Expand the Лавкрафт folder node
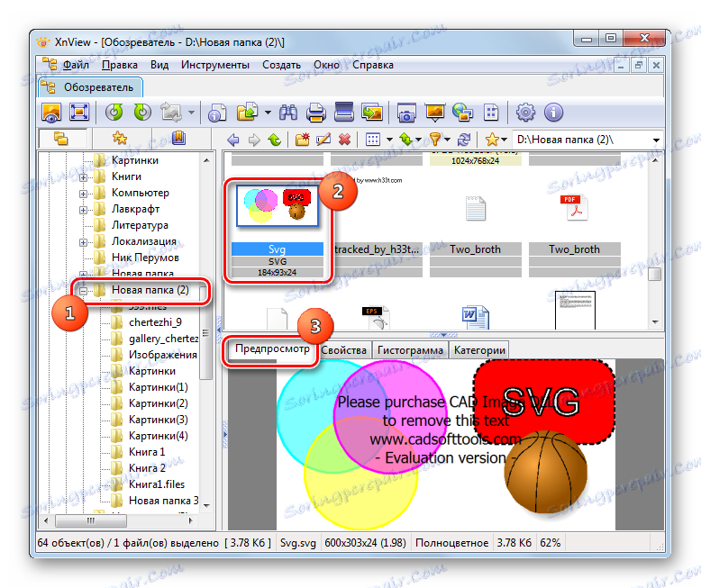Screen dimensions: 701x588 click(83, 210)
